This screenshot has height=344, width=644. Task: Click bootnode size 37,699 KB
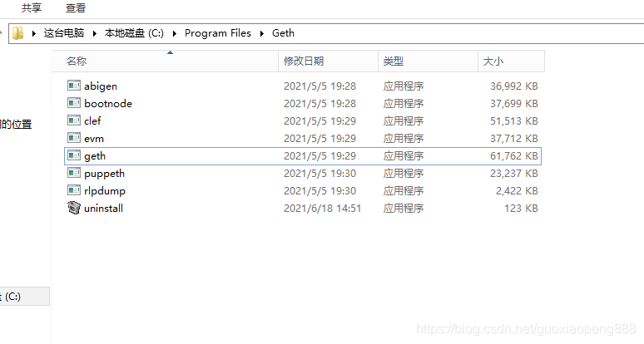[514, 103]
